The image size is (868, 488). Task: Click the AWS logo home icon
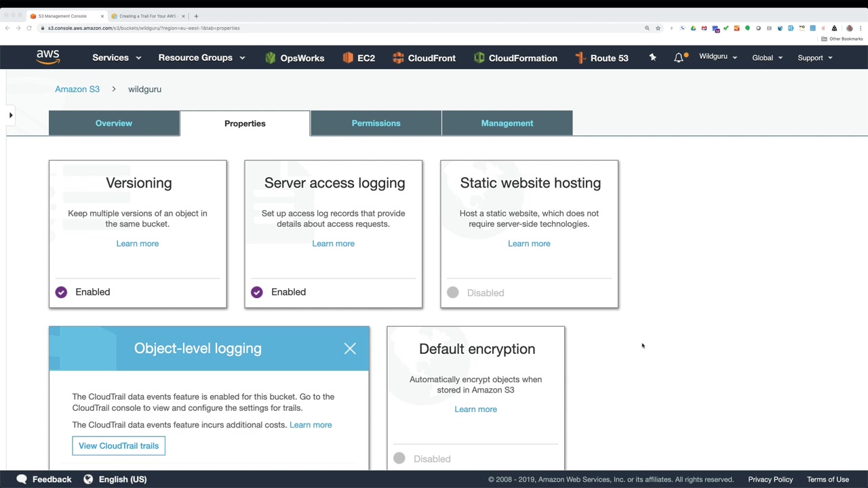pos(48,58)
